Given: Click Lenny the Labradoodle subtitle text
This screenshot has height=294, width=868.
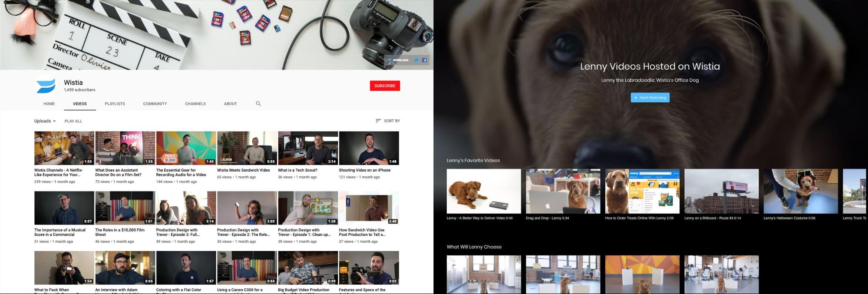Looking at the screenshot, I should pyautogui.click(x=650, y=80).
